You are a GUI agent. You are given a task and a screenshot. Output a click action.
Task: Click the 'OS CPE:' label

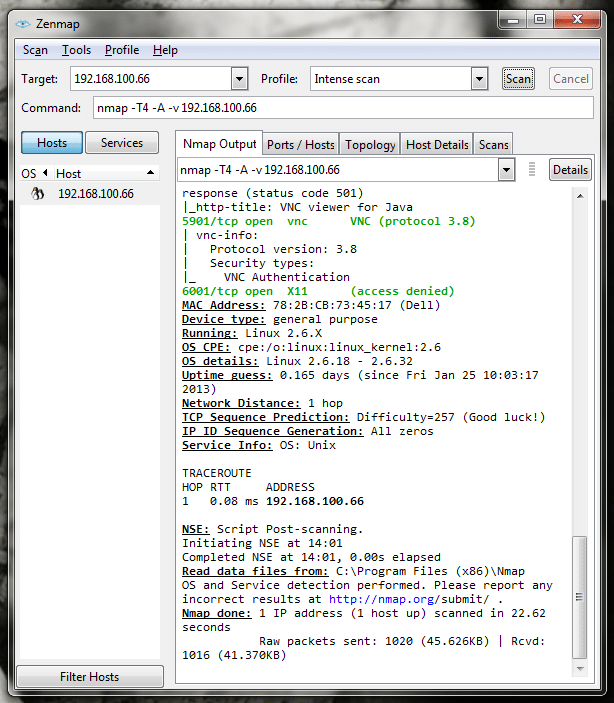click(x=206, y=347)
